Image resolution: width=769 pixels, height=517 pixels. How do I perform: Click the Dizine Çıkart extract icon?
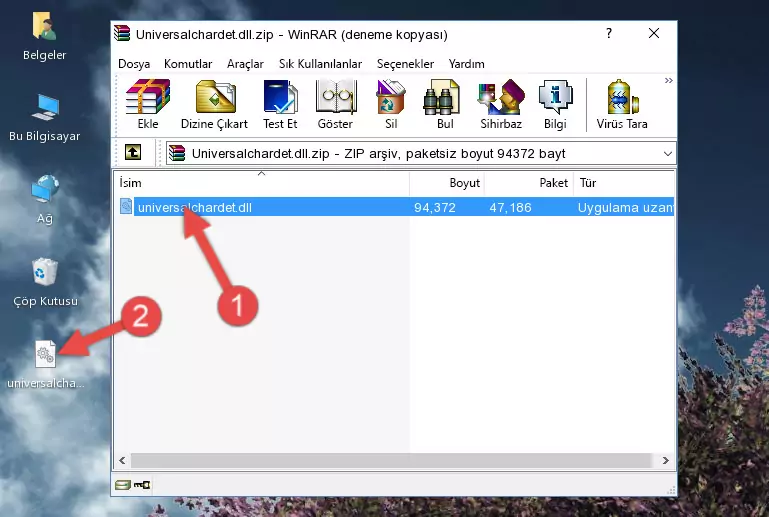point(214,104)
